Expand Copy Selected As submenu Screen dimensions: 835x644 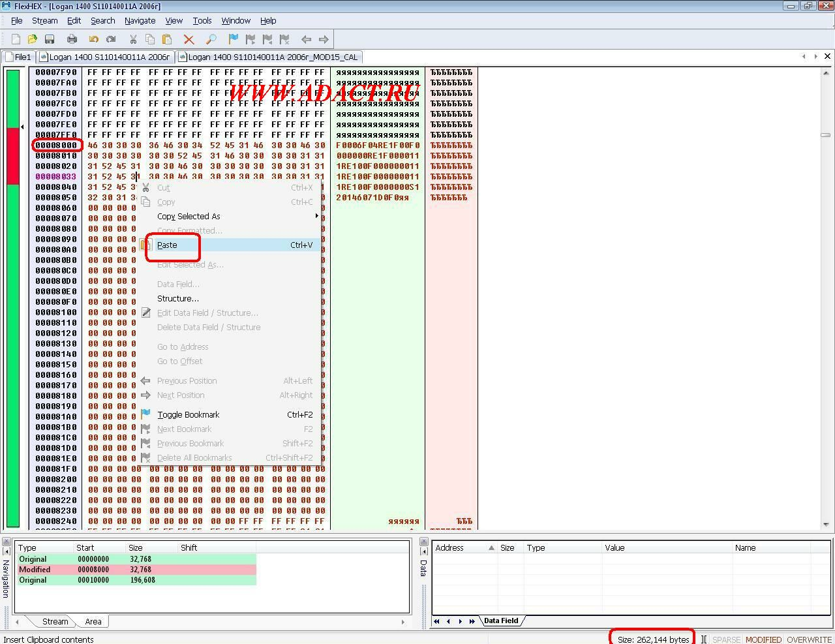point(229,216)
